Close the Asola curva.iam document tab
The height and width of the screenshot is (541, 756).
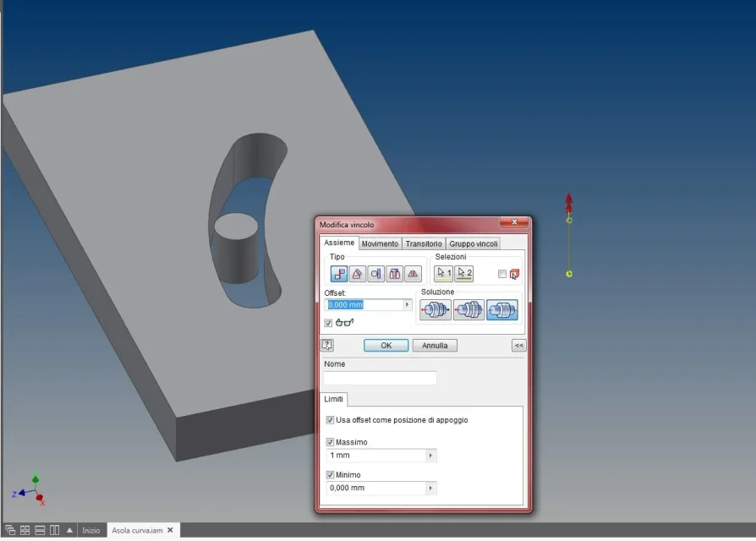[x=170, y=530]
